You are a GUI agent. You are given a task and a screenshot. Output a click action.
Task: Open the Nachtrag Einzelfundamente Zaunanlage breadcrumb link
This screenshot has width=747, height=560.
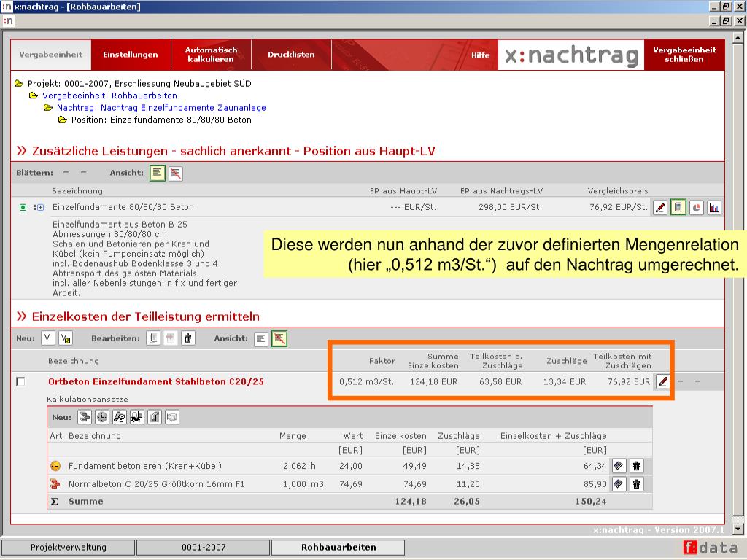tap(161, 108)
